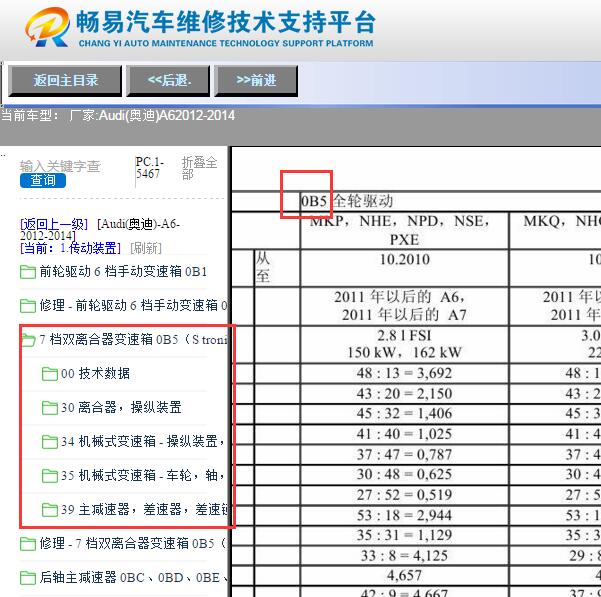Screen dimensions: 601x597
Task: Click the blue 查询 search button
Action: coord(43,180)
